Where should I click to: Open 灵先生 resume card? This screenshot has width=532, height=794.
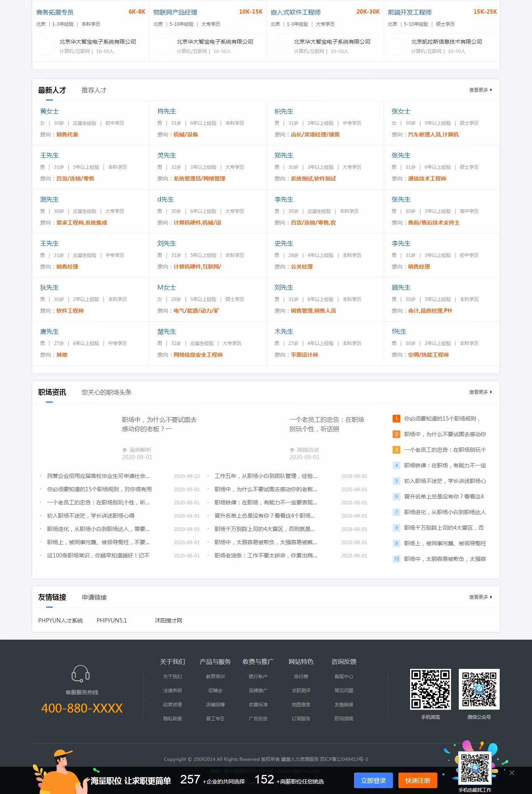(x=167, y=156)
